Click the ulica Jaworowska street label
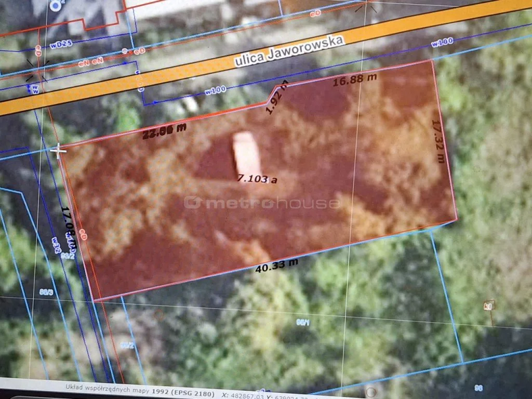 289,51
